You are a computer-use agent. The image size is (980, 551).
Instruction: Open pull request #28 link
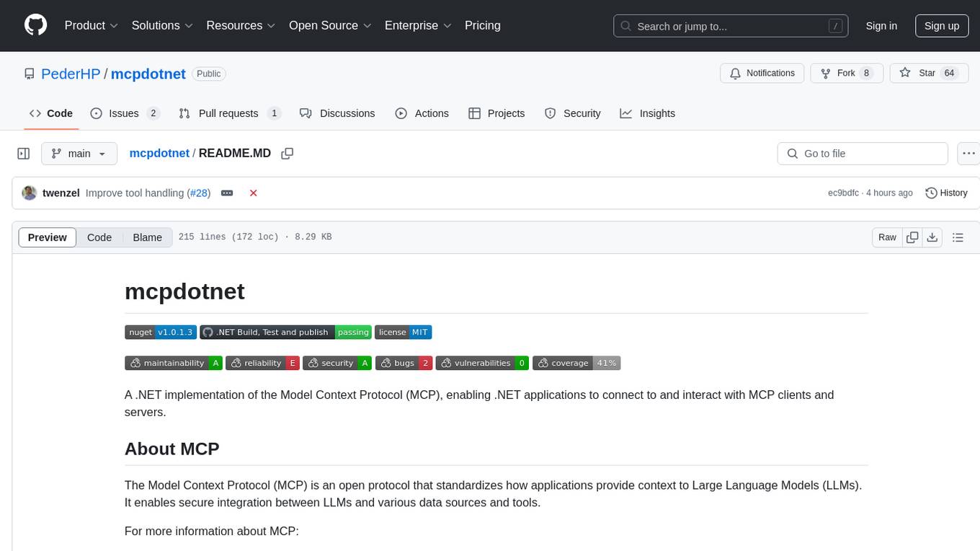(x=198, y=193)
